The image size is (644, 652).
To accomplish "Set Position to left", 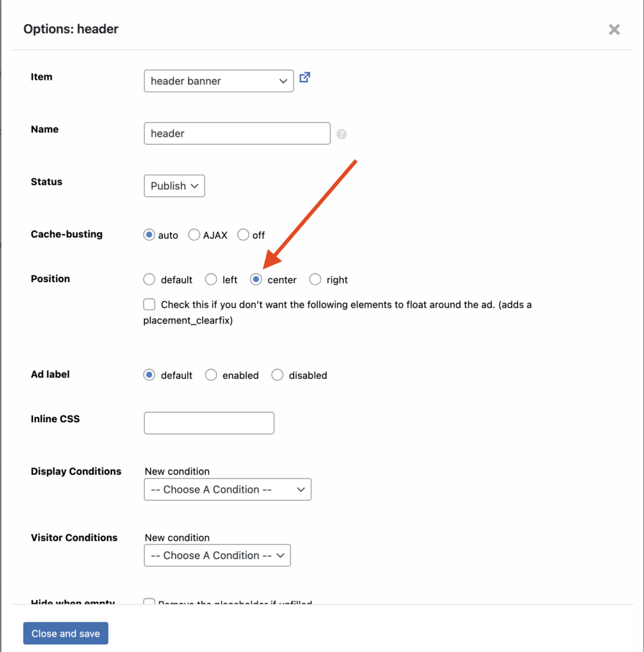I will (x=211, y=280).
